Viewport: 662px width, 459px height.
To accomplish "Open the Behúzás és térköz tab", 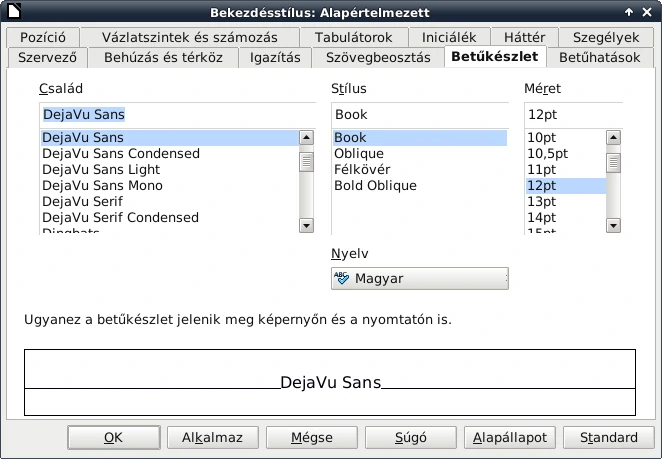I will (163, 57).
